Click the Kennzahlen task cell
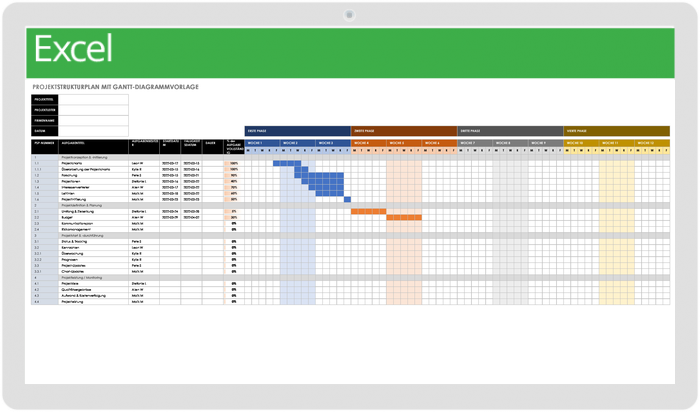 coord(93,248)
